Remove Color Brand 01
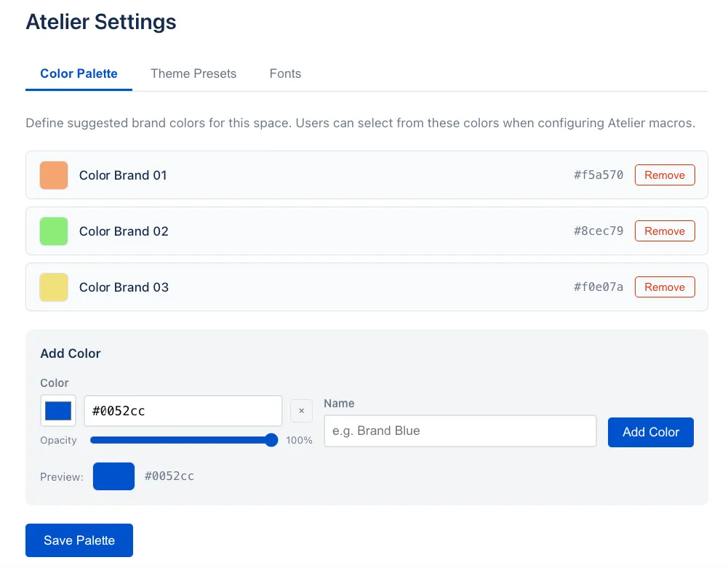 [x=665, y=175]
